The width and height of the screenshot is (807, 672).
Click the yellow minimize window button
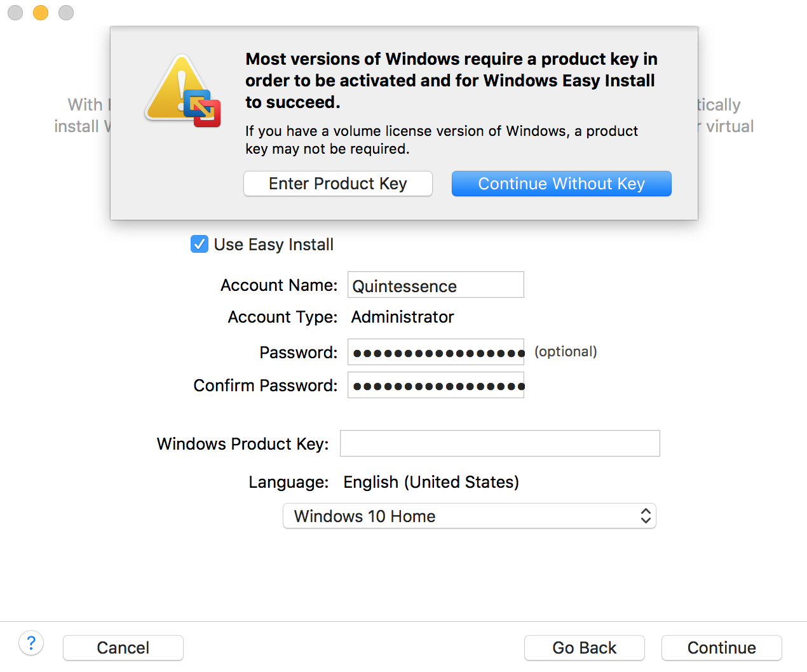pos(41,13)
